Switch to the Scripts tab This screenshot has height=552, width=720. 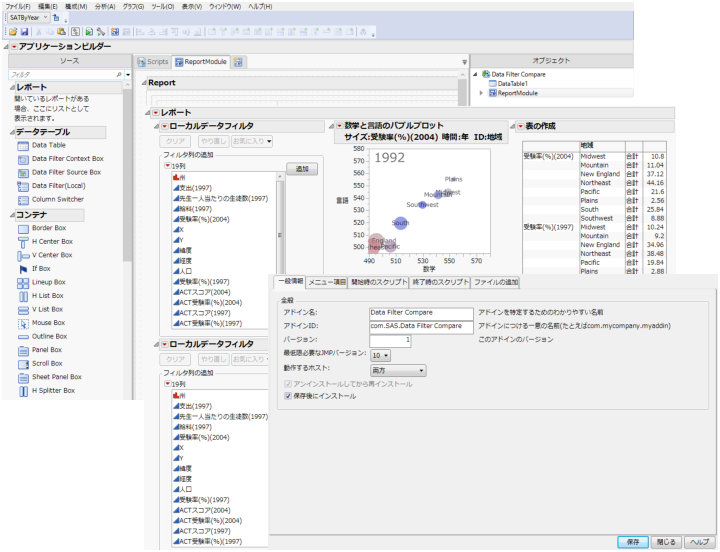(x=153, y=62)
